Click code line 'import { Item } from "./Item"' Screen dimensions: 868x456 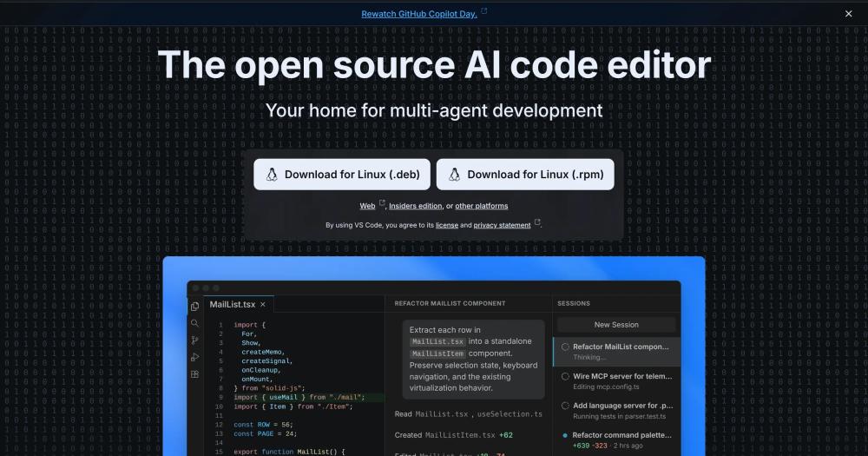[293, 406]
